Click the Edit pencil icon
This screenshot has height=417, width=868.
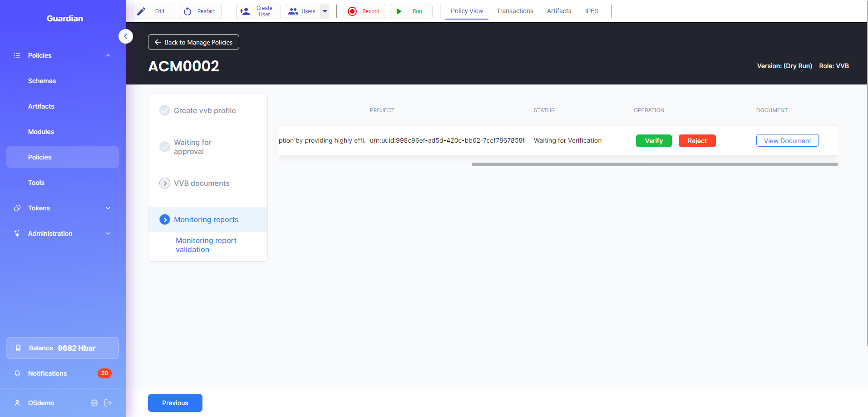click(142, 11)
